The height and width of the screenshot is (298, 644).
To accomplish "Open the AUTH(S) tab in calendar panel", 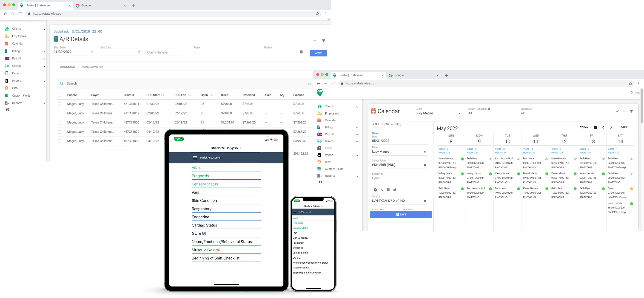I will pos(396,124).
